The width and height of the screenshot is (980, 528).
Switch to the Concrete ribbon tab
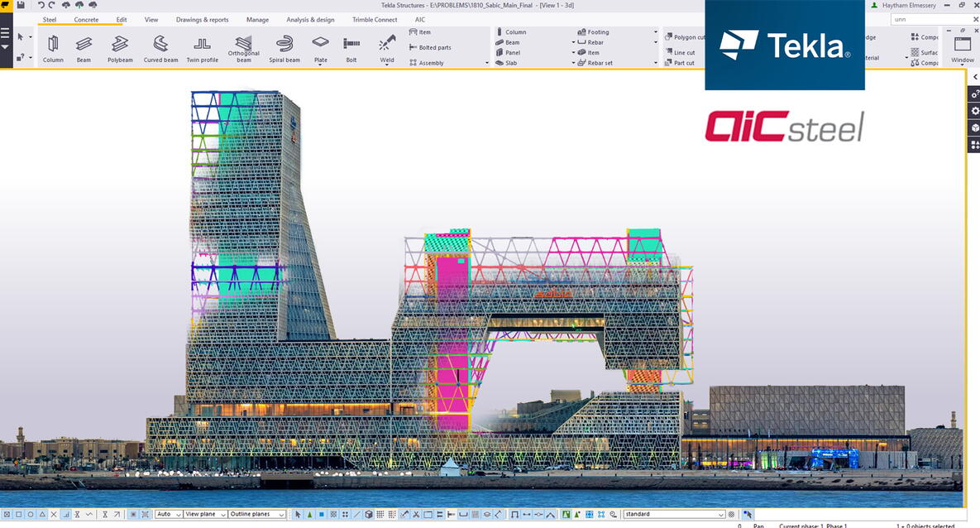click(x=86, y=20)
